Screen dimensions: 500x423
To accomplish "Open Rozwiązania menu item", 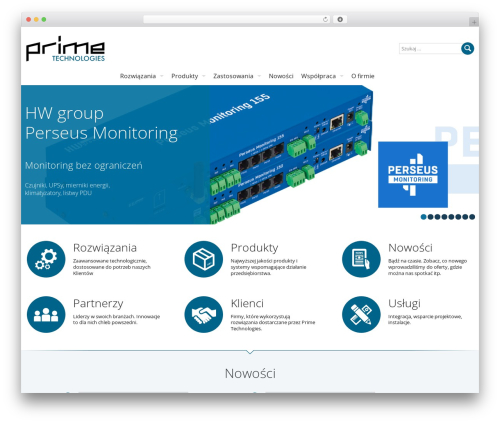I will point(138,76).
